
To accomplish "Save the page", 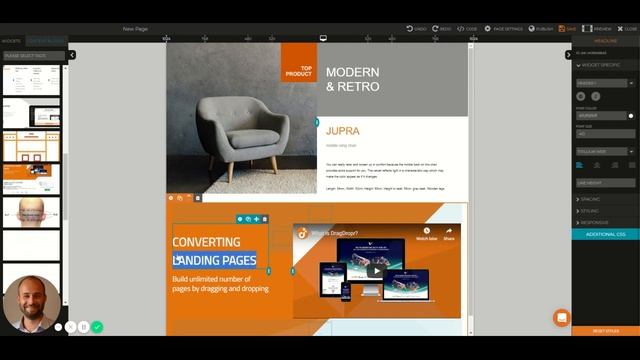I will coord(567,29).
